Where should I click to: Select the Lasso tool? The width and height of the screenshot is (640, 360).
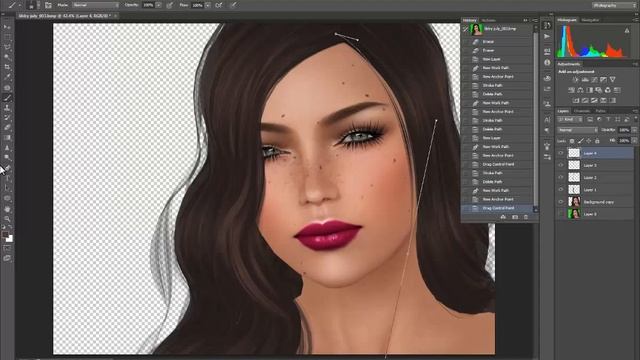tap(7, 47)
